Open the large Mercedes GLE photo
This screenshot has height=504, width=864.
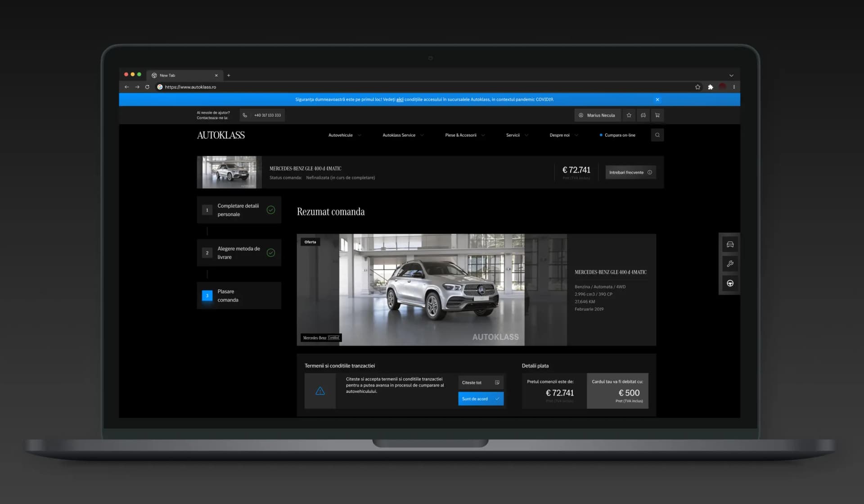tap(432, 290)
